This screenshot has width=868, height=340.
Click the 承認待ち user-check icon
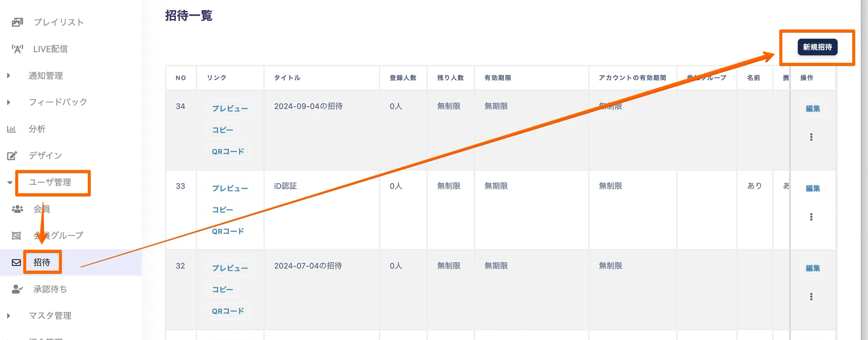tap(17, 289)
